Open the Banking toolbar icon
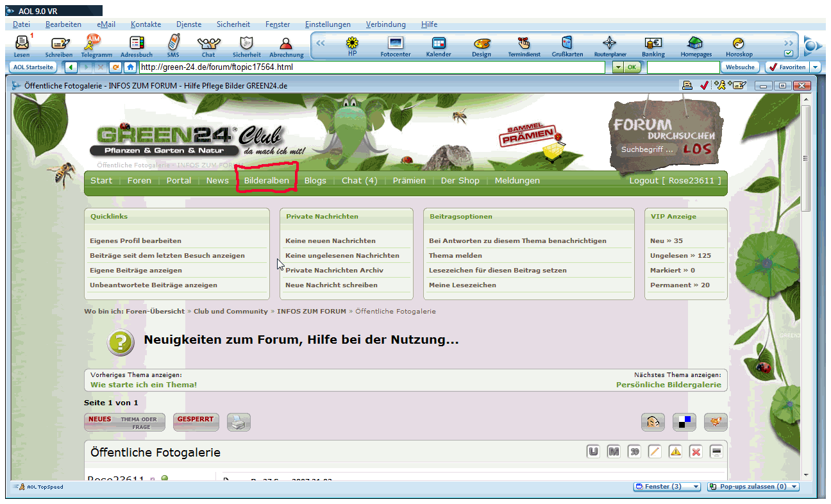The height and width of the screenshot is (504, 831). pyautogui.click(x=653, y=44)
